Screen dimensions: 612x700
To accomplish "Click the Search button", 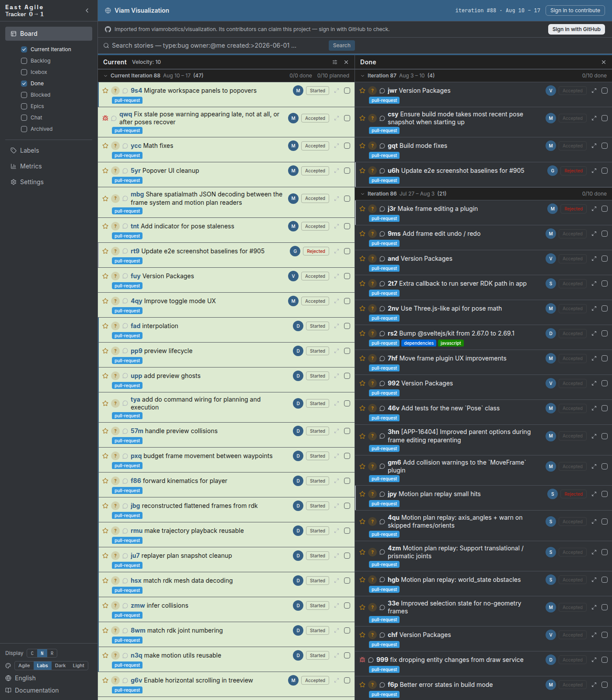I will click(x=341, y=45).
